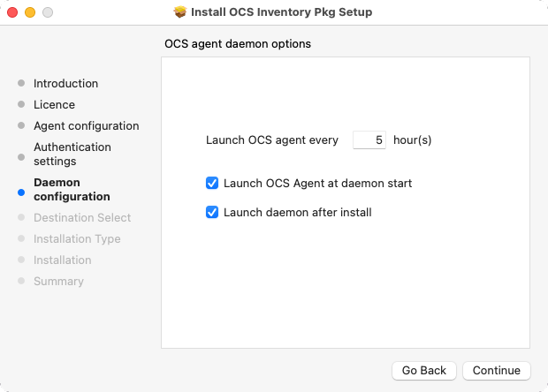Screen dimensions: 548x392
Task: Click the Launch OCS agent every label
Action: pyautogui.click(x=272, y=140)
